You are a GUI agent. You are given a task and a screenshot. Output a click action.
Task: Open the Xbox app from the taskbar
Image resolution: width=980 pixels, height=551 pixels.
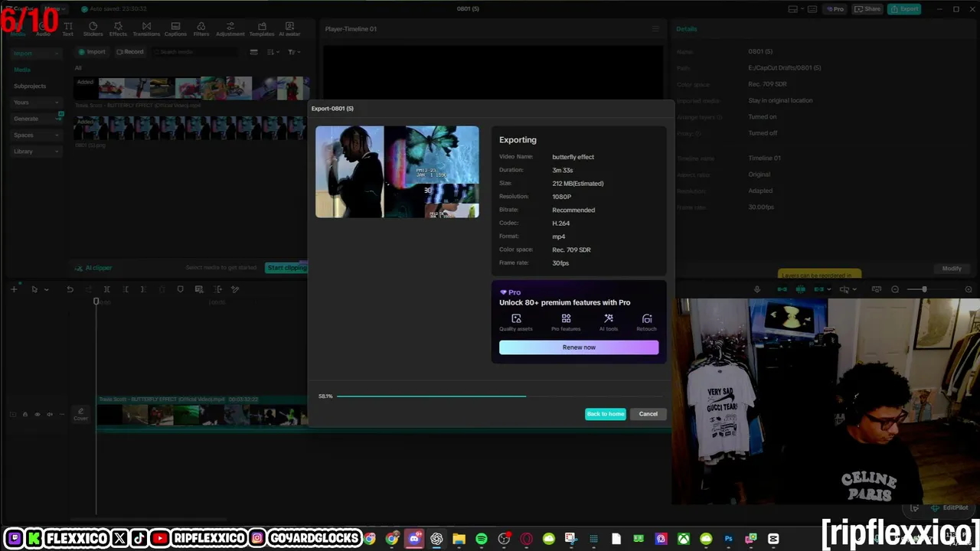tap(684, 539)
